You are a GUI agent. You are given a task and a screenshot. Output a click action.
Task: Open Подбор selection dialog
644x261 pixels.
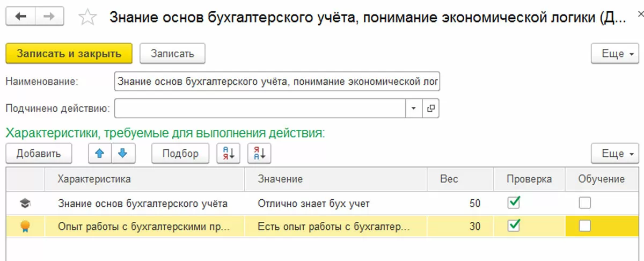click(181, 154)
